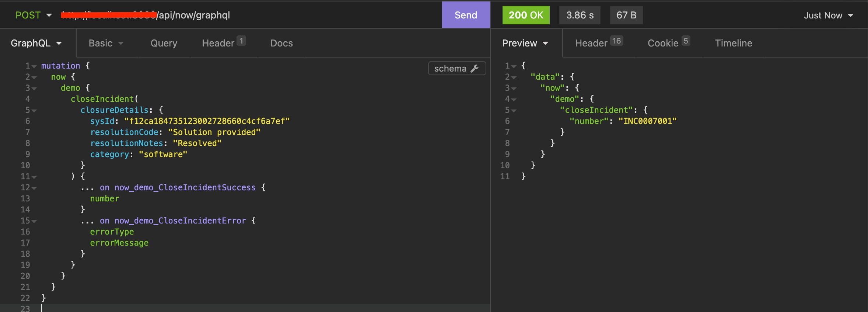
Task: Collapse the response "now" object
Action: pos(514,89)
